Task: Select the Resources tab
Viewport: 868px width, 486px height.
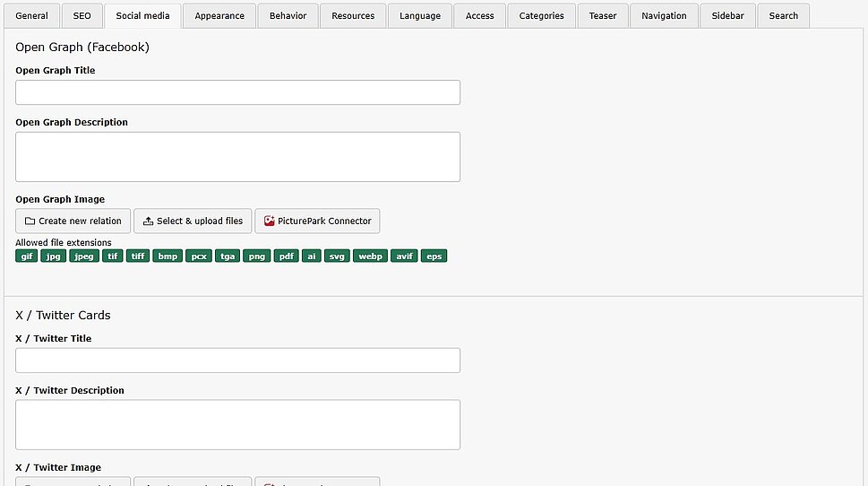Action: pyautogui.click(x=353, y=16)
